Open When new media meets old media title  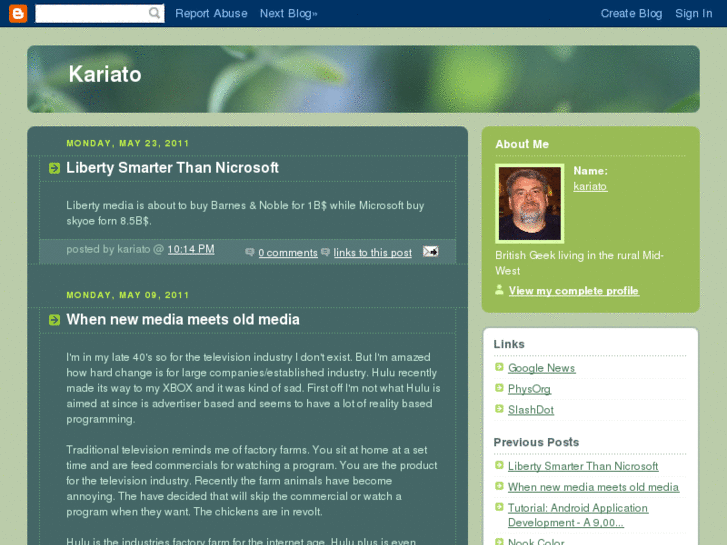[x=183, y=319]
